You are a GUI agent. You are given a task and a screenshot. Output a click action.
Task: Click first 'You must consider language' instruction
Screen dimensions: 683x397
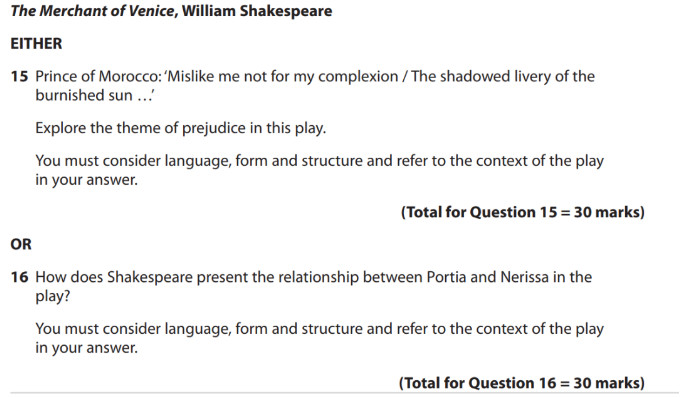[319, 170]
